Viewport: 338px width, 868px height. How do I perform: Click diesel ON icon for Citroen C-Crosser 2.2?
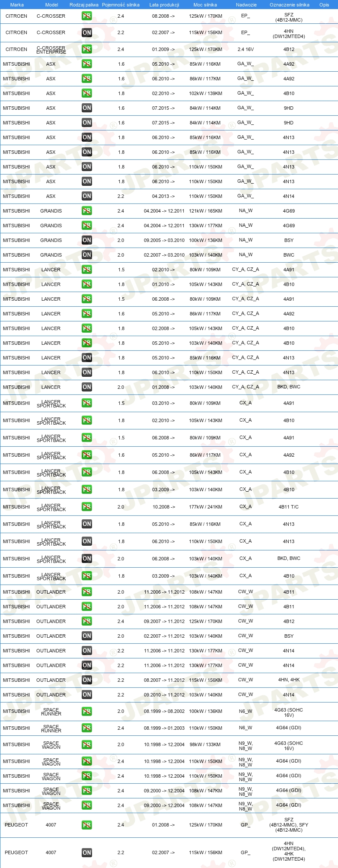[87, 32]
